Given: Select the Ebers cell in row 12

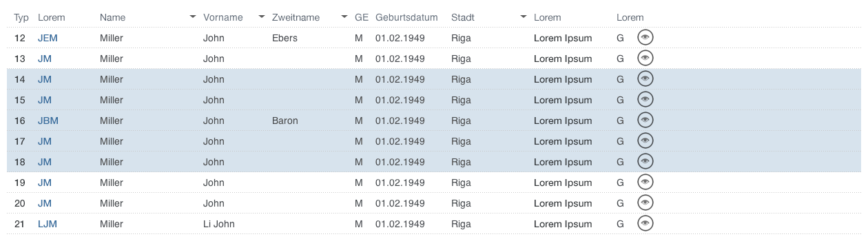Looking at the screenshot, I should point(285,38).
